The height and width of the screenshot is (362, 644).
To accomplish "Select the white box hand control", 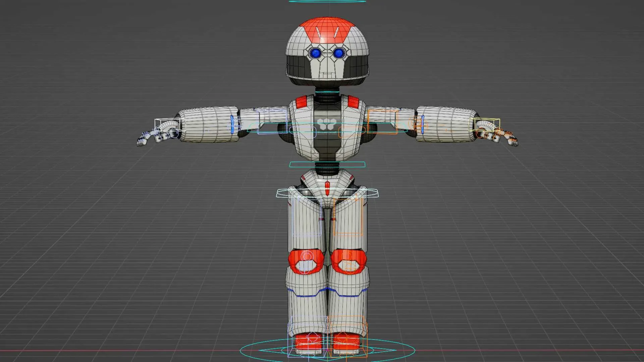I will click(x=170, y=125).
